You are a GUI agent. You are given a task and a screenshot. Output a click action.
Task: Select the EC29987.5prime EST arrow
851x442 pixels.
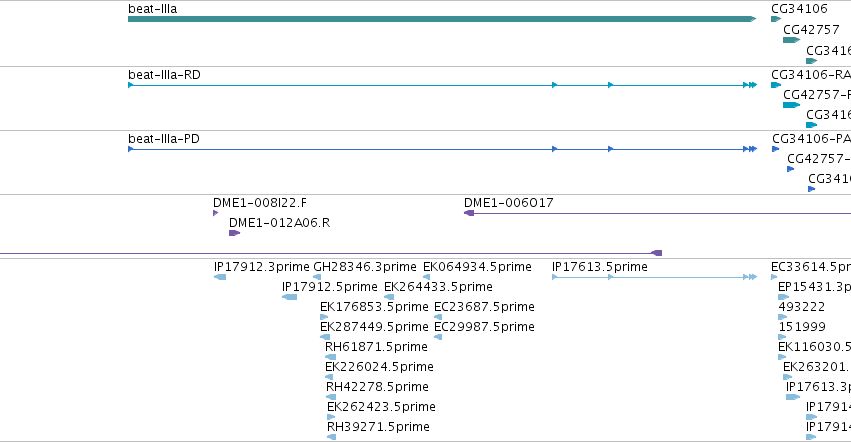coord(438,337)
